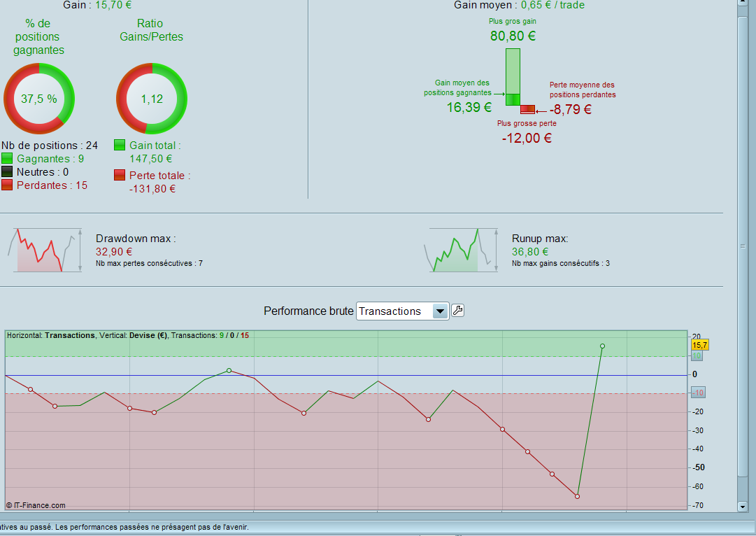Viewport: 756px width, 536px height.
Task: Click the green Gagnantes legend square
Action: pos(7,159)
